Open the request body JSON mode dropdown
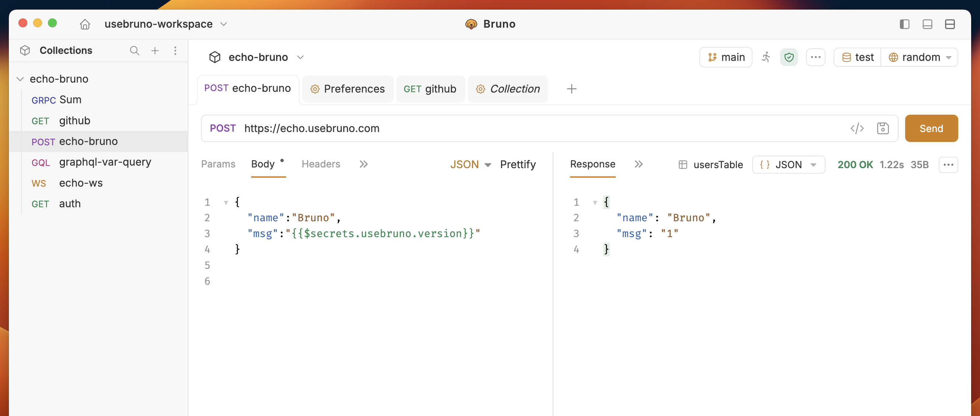The height and width of the screenshot is (416, 980). click(x=470, y=164)
